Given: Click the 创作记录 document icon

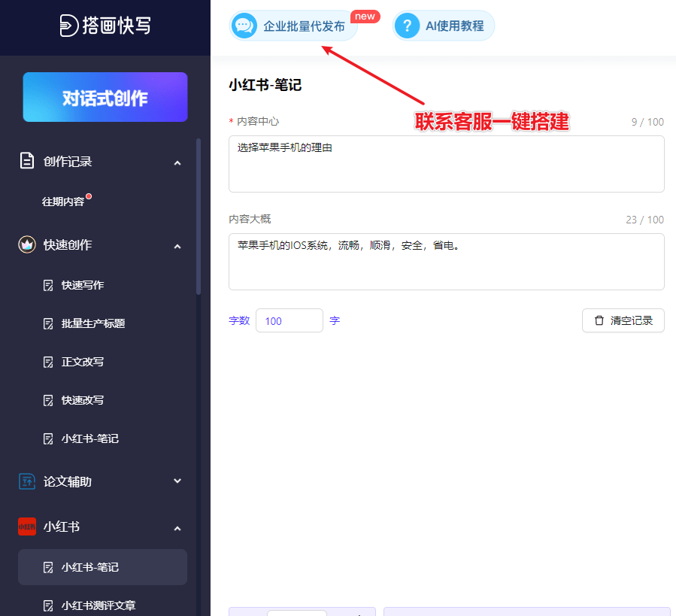Looking at the screenshot, I should tap(27, 161).
